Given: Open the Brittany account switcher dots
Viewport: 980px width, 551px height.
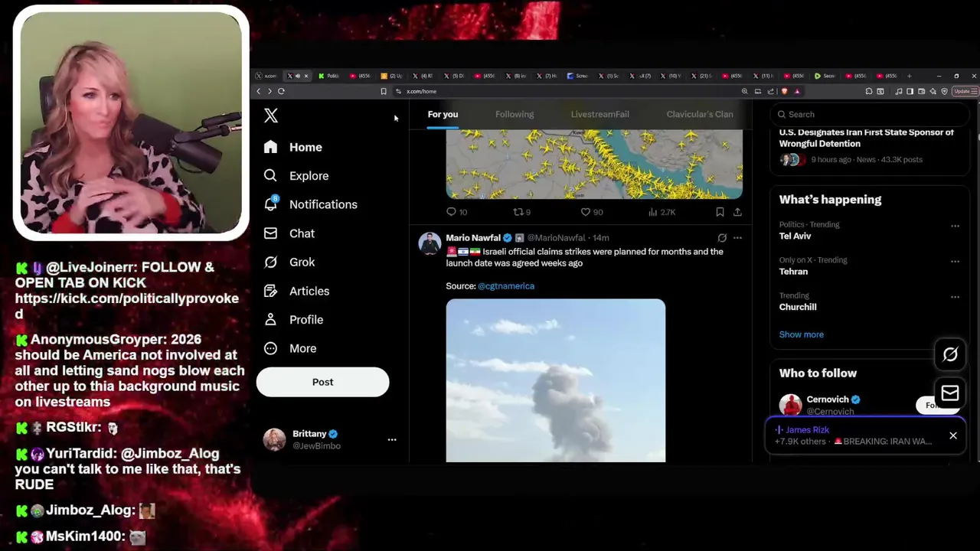Looking at the screenshot, I should 392,440.
